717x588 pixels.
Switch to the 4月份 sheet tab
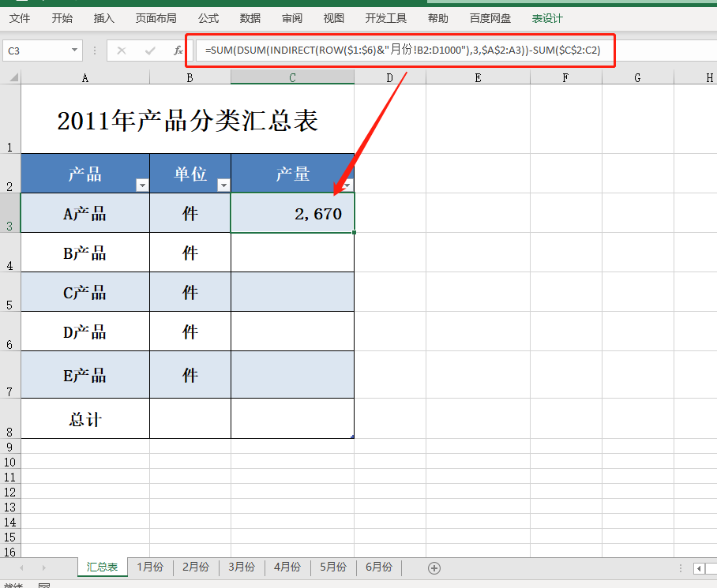tap(287, 567)
